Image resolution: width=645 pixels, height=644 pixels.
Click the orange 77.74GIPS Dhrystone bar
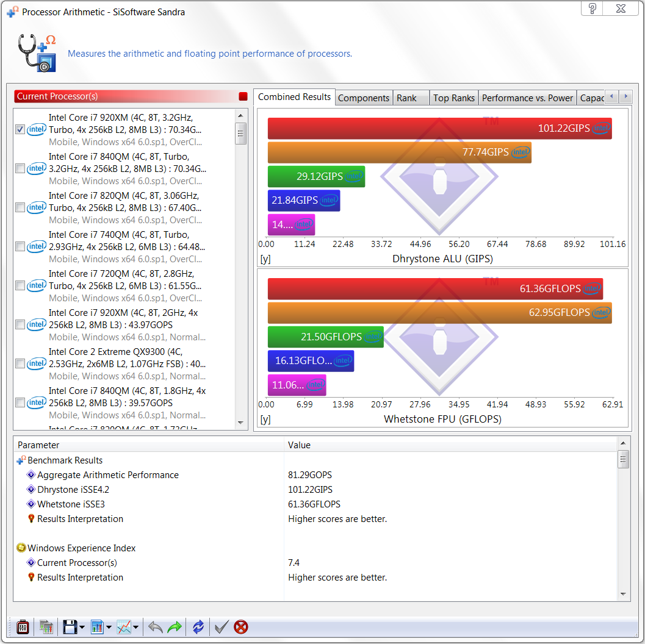(400, 152)
